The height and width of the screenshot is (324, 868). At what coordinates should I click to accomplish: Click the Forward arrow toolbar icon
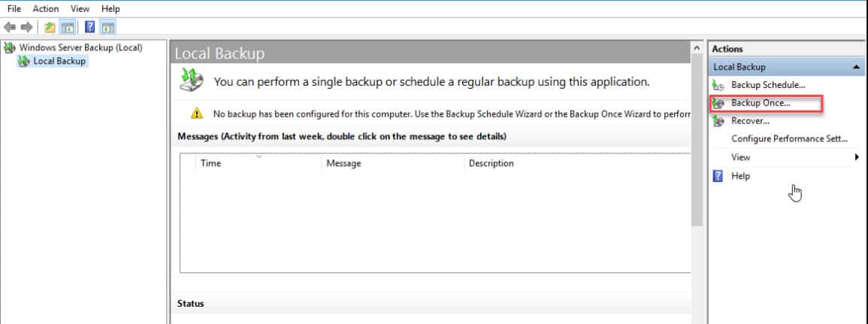coord(26,26)
